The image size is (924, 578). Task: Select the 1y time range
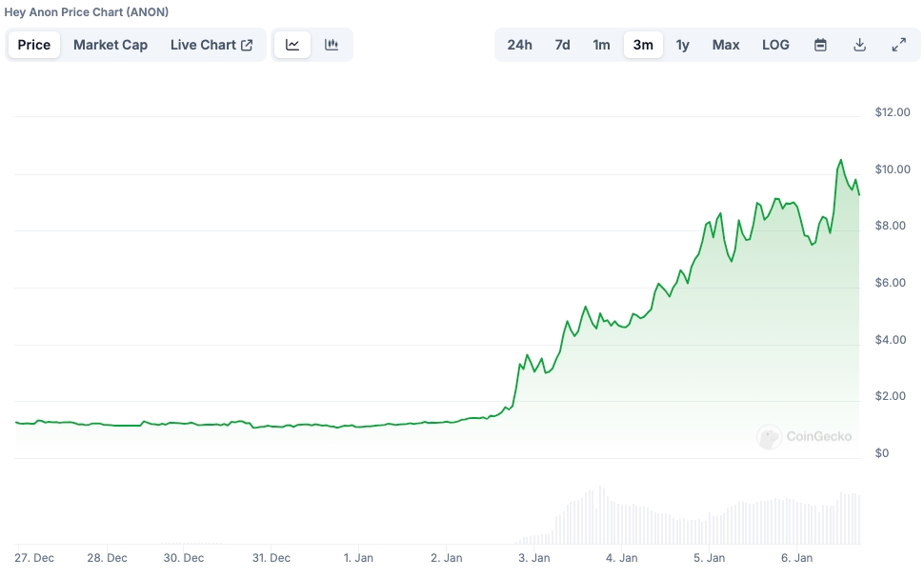[682, 45]
